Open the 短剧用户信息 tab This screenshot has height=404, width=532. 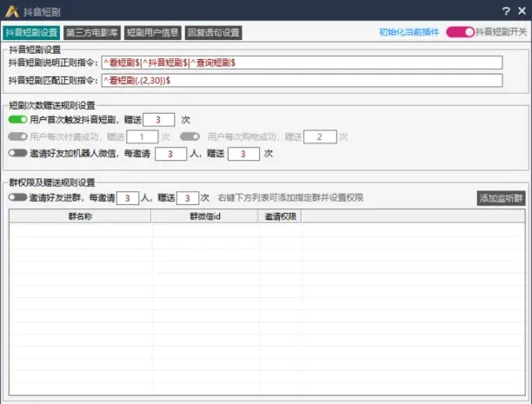point(153,32)
